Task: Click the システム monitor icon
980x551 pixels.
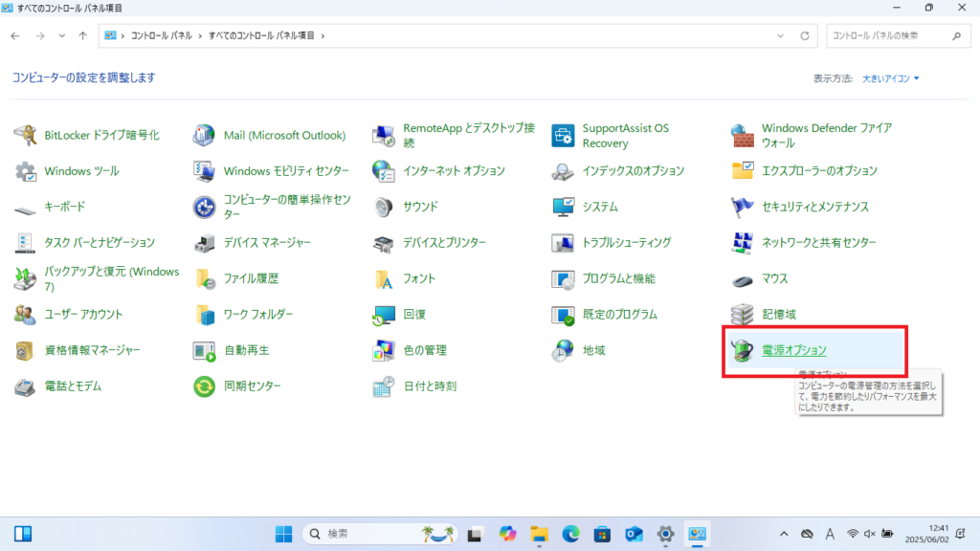Action: [x=563, y=208]
